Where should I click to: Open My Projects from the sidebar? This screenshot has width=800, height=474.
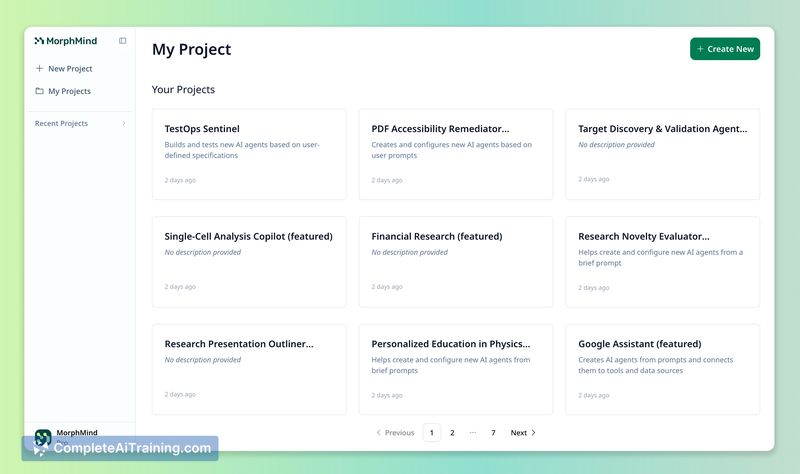[63, 91]
